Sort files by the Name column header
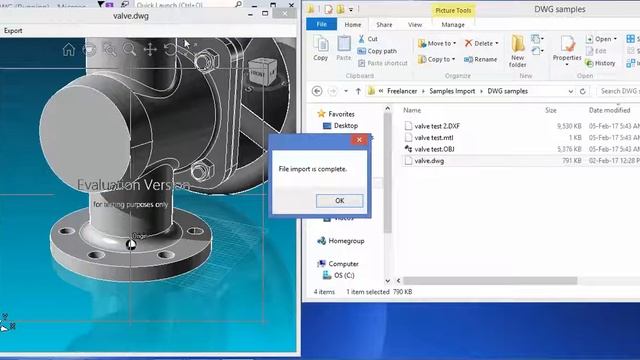640x360 pixels. (412, 110)
